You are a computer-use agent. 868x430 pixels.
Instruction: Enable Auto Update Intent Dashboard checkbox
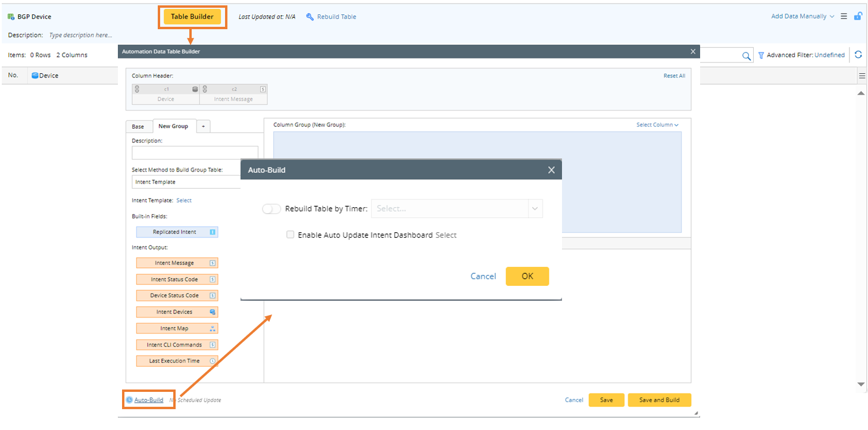pyautogui.click(x=291, y=235)
